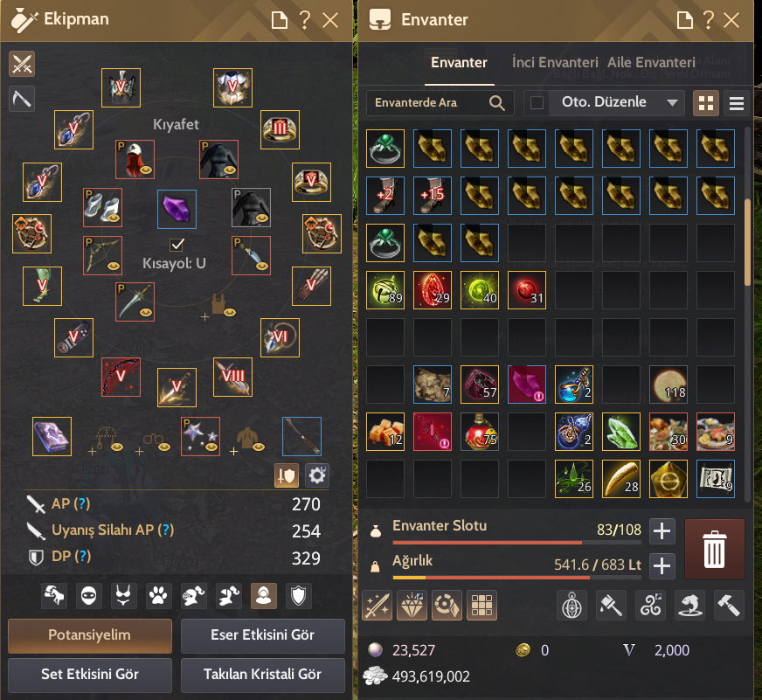This screenshot has width=762, height=700.
Task: Switch to İnci Envanteri tab
Action: 555,63
